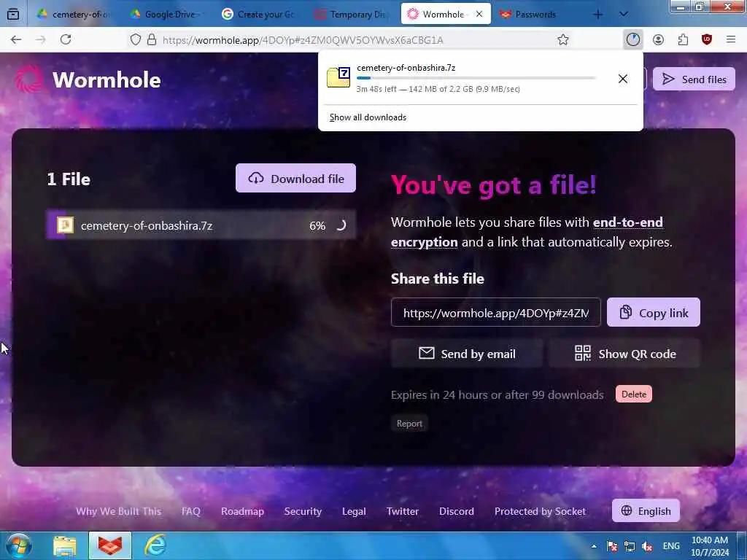Screen dimensions: 747x560
Task: Bookmark this page with the star icon
Action: coord(563,39)
